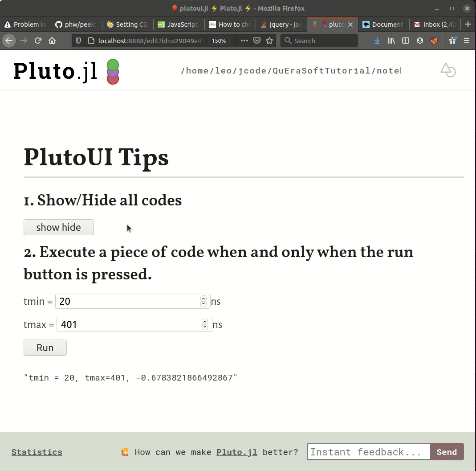Click the show hide button
476x471 pixels.
pos(59,227)
